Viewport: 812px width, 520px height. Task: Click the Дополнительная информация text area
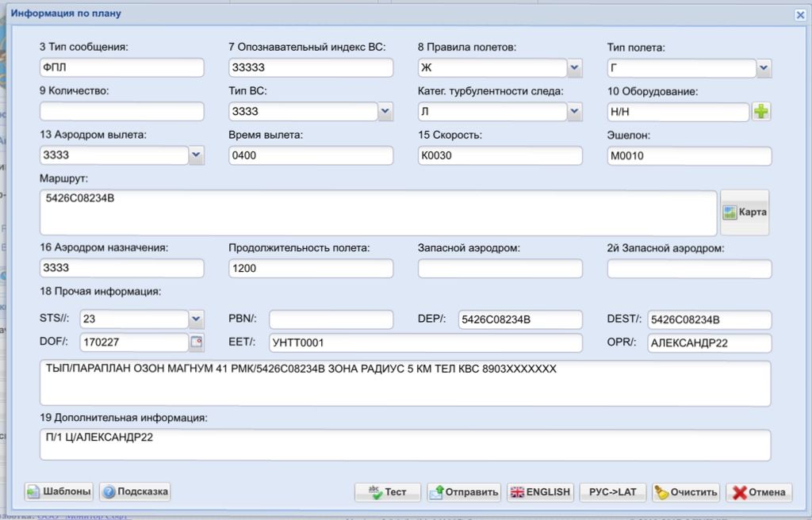click(x=405, y=445)
